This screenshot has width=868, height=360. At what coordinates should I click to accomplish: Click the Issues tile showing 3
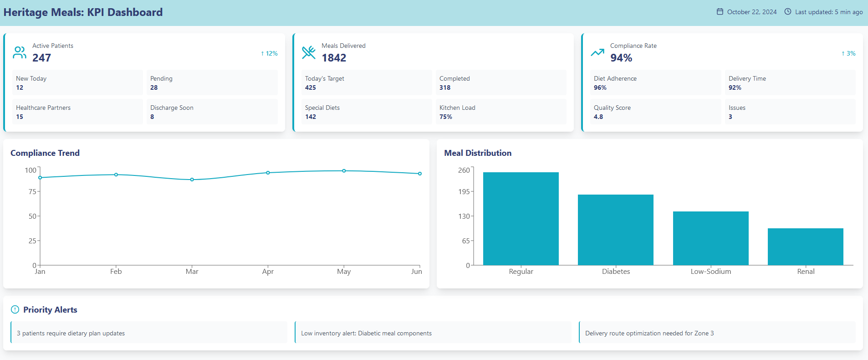coord(790,112)
